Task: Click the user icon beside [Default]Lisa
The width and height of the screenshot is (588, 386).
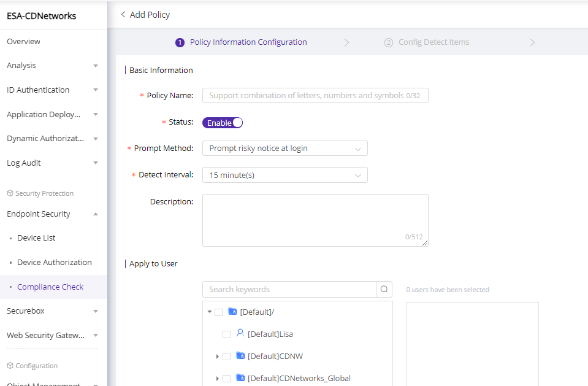Action: tap(240, 333)
